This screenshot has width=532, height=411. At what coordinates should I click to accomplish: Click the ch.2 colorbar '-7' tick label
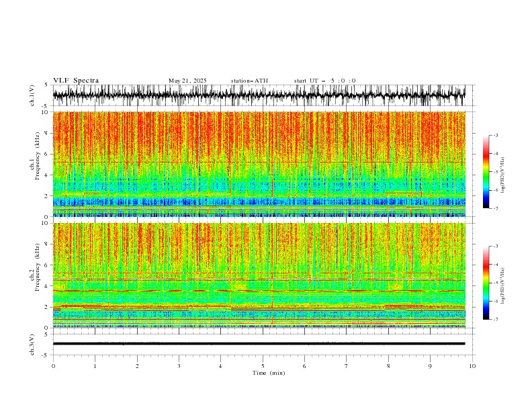[x=495, y=319]
